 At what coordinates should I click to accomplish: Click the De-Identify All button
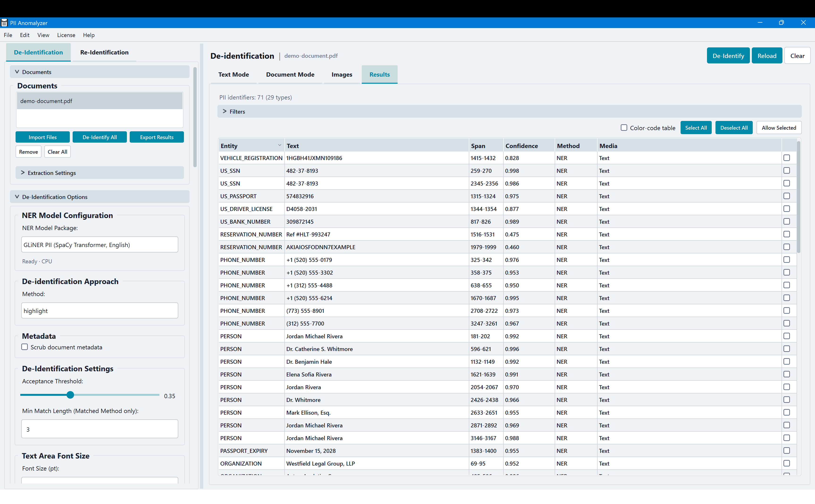tap(99, 137)
